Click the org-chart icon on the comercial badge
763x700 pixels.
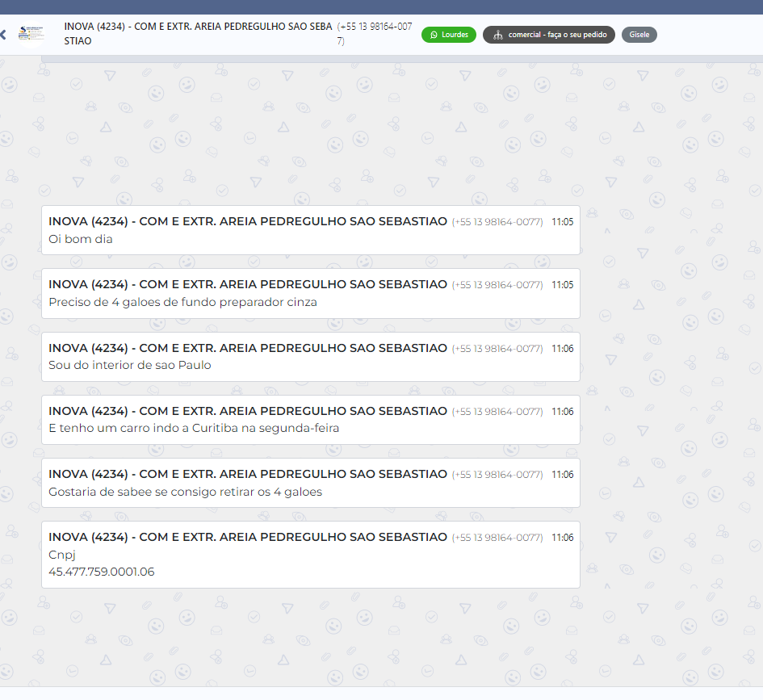click(497, 35)
